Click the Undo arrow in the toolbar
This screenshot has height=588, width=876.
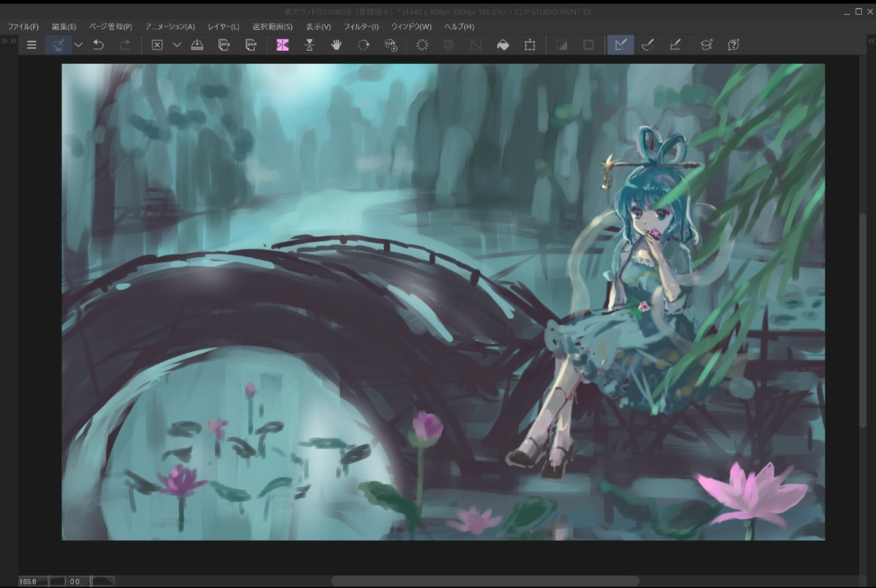pos(98,45)
